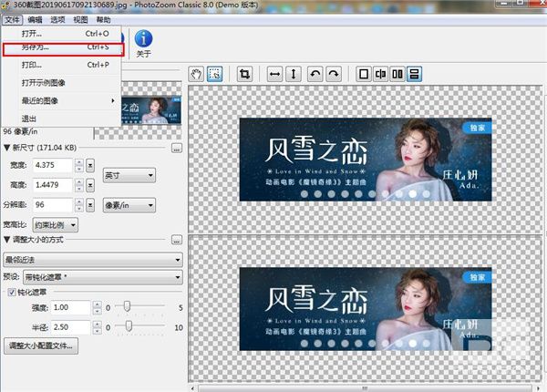The height and width of the screenshot is (392, 547).
Task: Flip the image horizontally
Action: click(273, 74)
